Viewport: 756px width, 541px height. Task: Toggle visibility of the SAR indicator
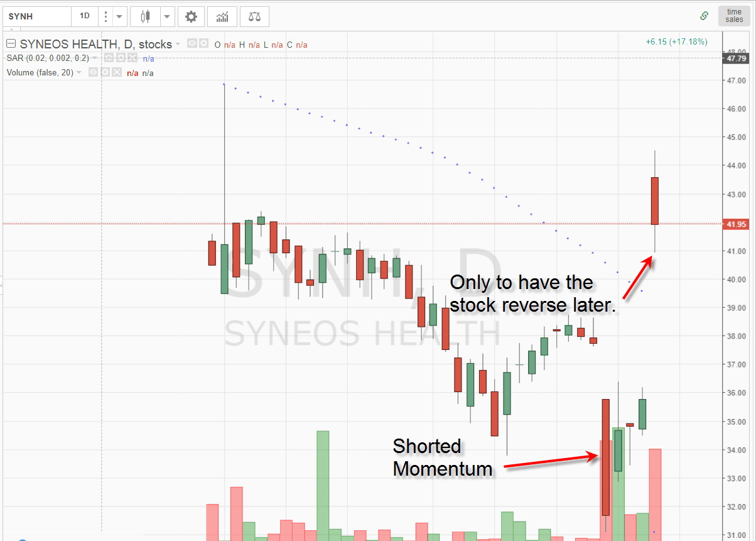click(x=108, y=58)
